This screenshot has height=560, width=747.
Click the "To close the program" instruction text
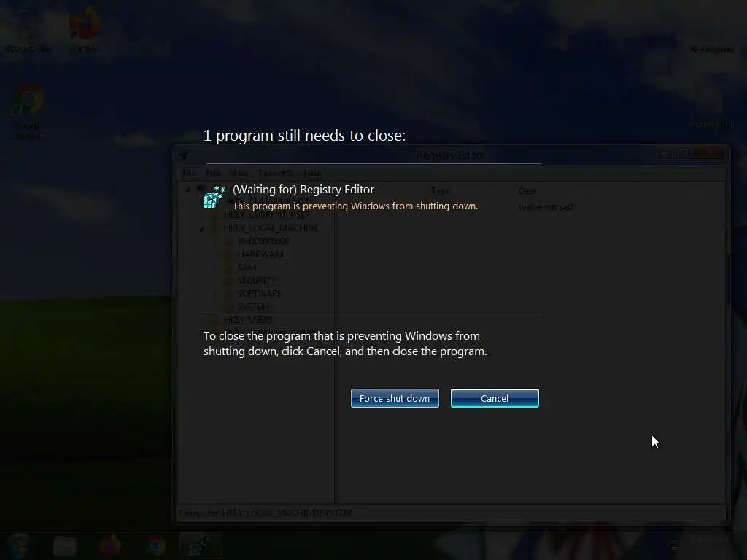coord(345,343)
